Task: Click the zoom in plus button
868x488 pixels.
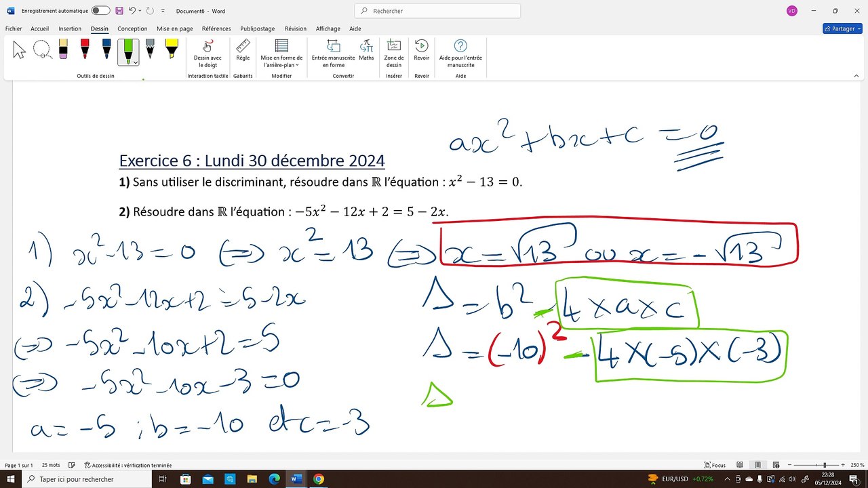Action: point(844,466)
